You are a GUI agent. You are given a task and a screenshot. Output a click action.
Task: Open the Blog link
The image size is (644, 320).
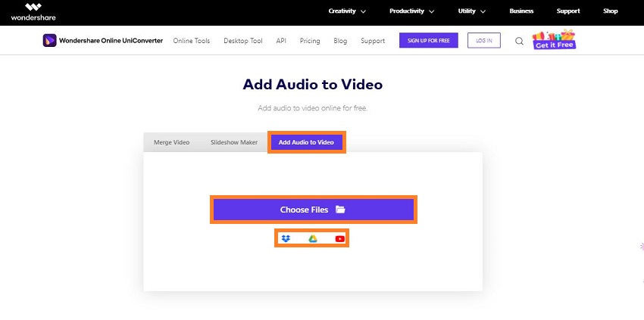[340, 41]
